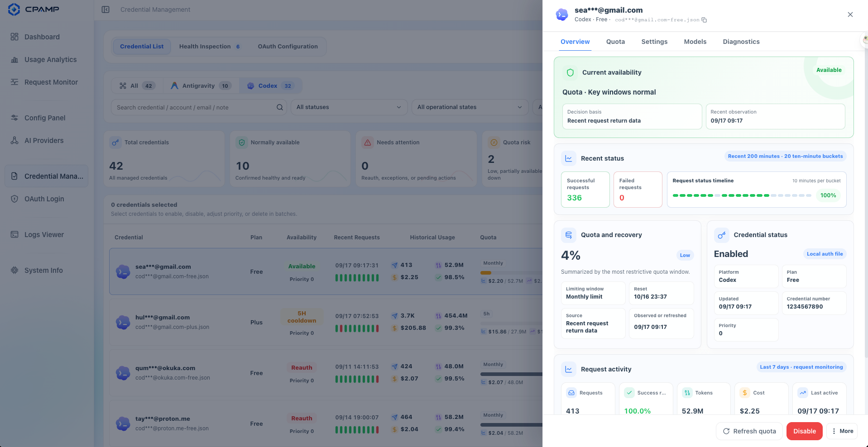The height and width of the screenshot is (447, 868).
Task: Click the Monthly quota bar in sea***@gmail.com row
Action: pos(511,273)
